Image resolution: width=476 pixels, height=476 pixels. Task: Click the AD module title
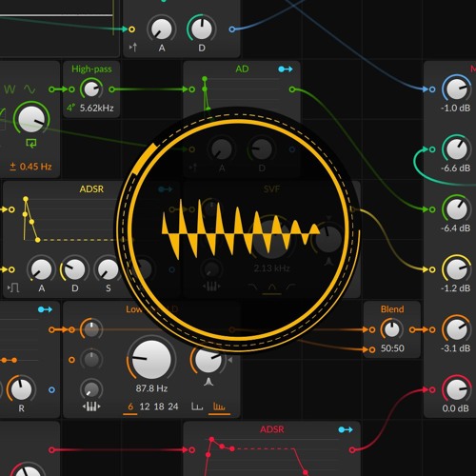point(242,69)
